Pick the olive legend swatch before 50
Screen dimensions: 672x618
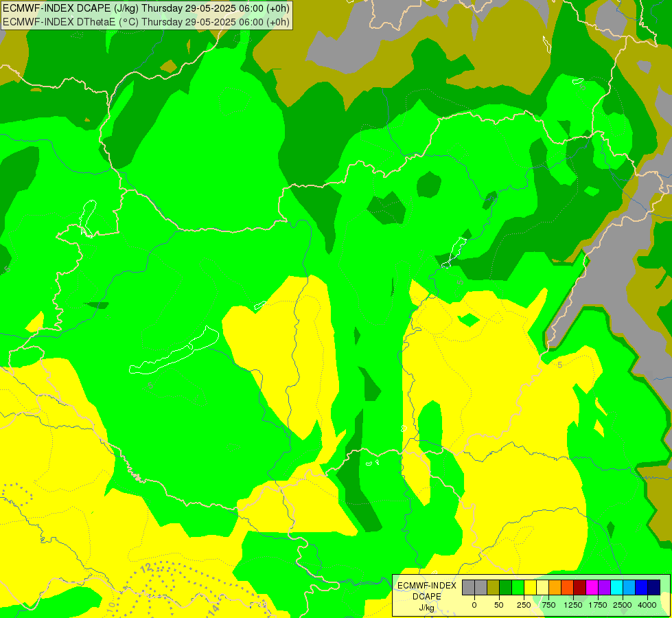click(x=493, y=587)
